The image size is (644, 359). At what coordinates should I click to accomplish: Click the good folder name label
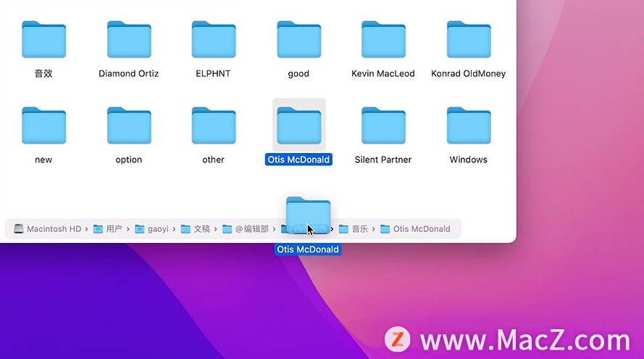(298, 73)
